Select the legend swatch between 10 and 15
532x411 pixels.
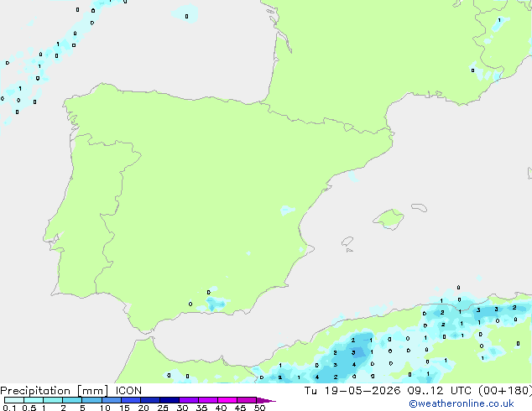click(112, 400)
